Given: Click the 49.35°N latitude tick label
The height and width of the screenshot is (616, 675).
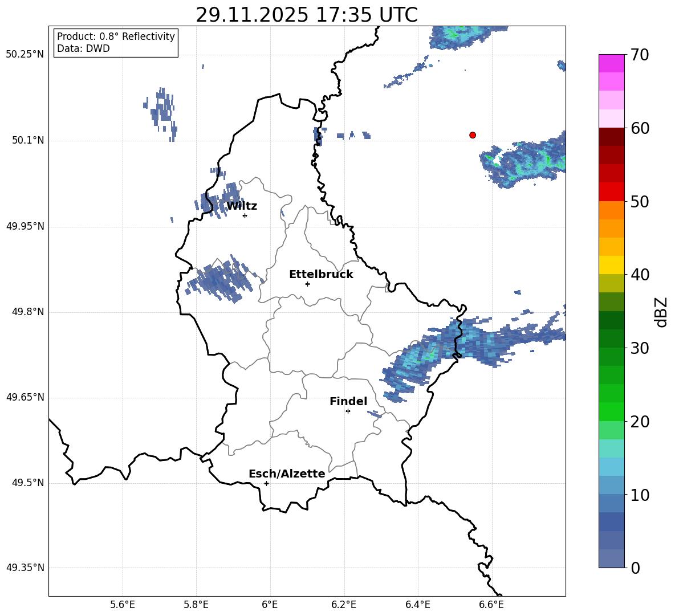Looking at the screenshot, I should (25, 568).
